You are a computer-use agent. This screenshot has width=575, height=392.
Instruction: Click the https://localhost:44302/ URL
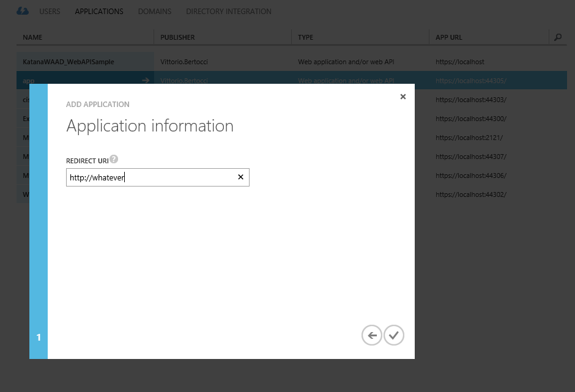pos(471,194)
